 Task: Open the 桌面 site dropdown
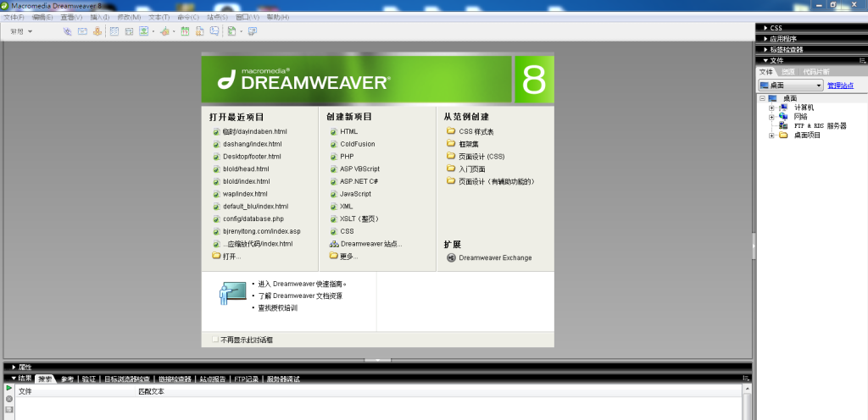[791, 86]
